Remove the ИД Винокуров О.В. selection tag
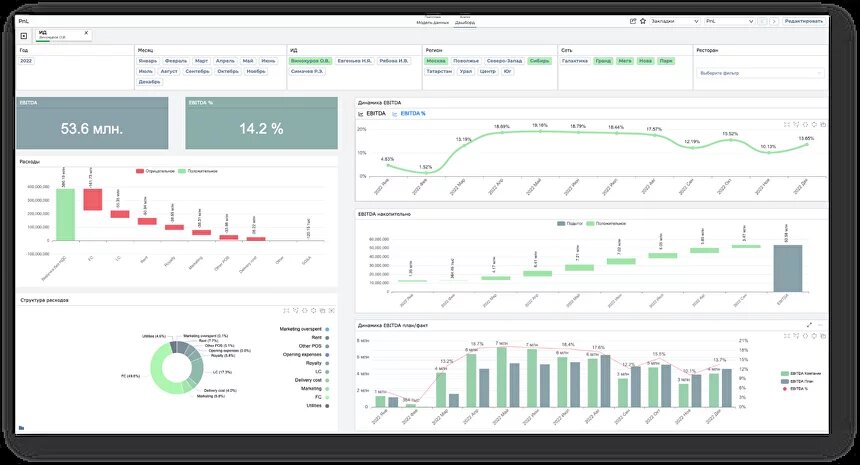This screenshot has width=860, height=465. point(86,33)
